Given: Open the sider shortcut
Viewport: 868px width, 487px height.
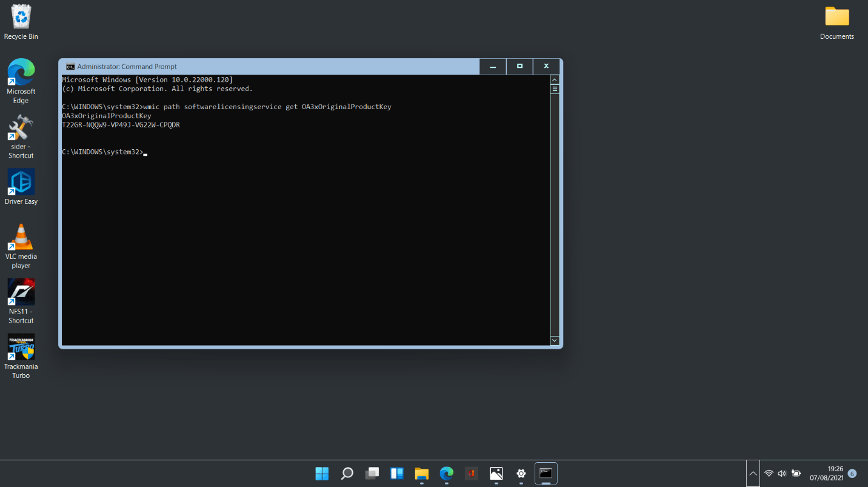Looking at the screenshot, I should (x=21, y=127).
